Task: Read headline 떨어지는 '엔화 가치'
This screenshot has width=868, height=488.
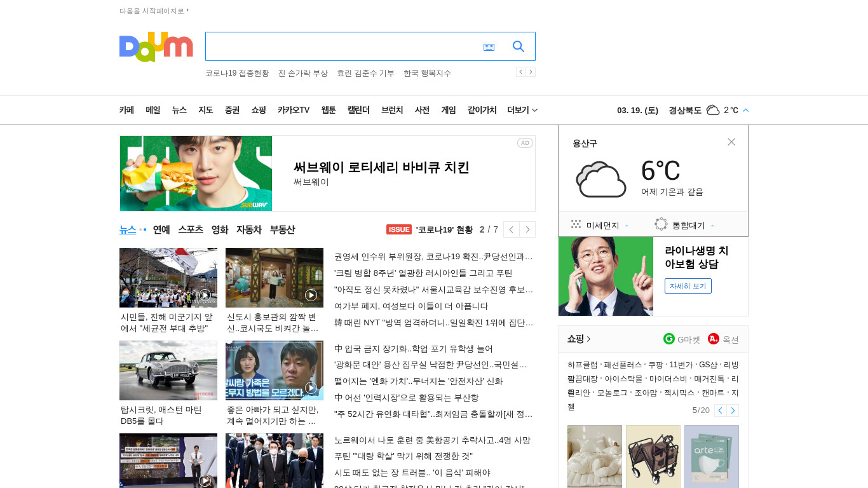Action: [419, 381]
